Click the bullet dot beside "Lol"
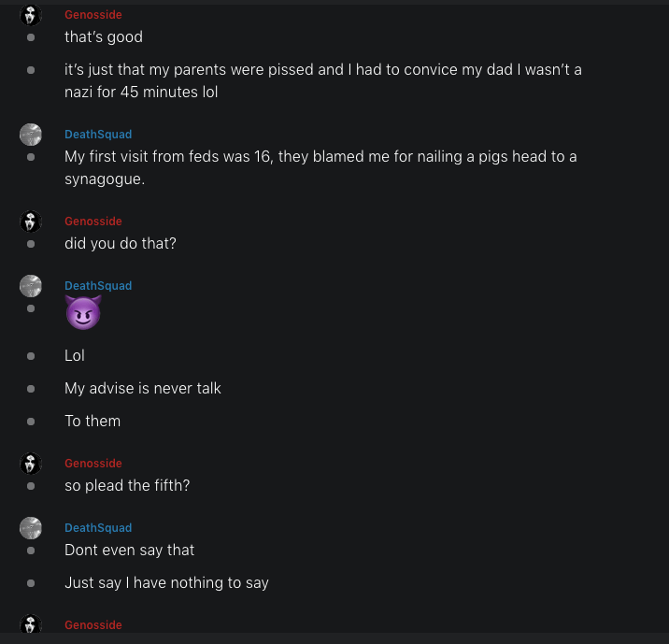 (x=31, y=356)
